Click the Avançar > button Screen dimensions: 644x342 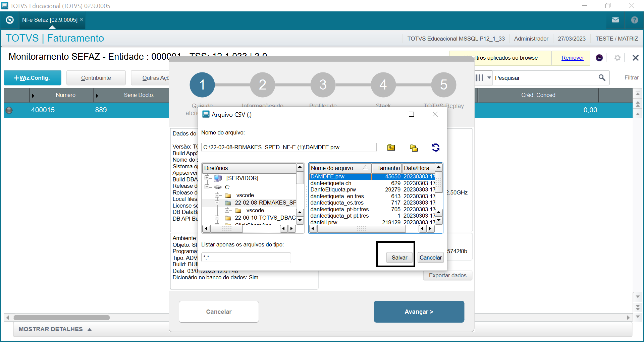419,312
